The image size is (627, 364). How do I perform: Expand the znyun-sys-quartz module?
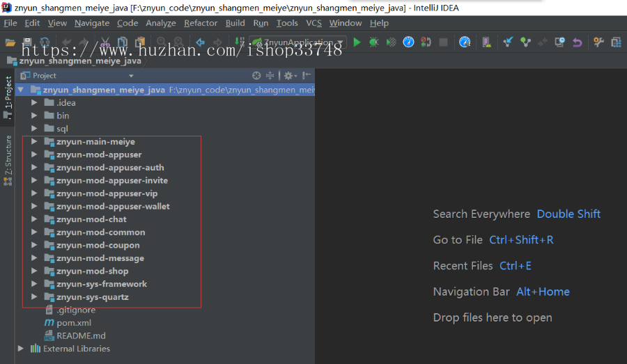click(x=34, y=297)
